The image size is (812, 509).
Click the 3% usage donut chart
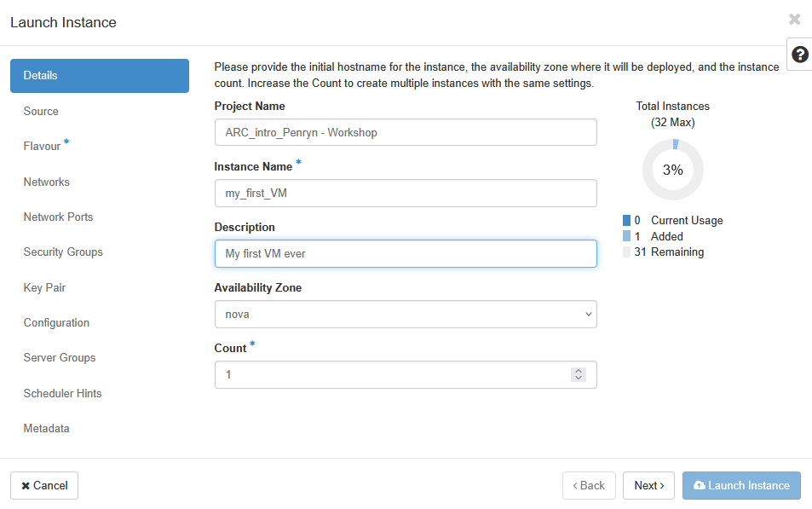tap(673, 170)
